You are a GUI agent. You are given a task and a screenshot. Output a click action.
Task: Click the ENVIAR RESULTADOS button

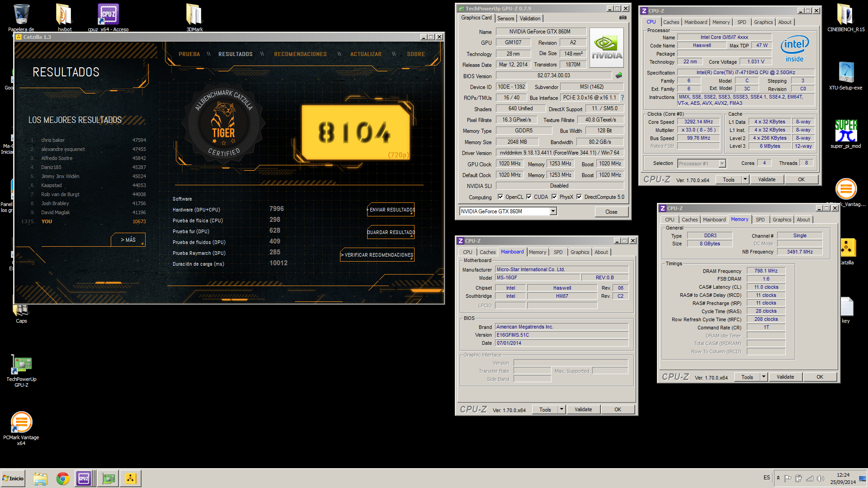coord(391,210)
